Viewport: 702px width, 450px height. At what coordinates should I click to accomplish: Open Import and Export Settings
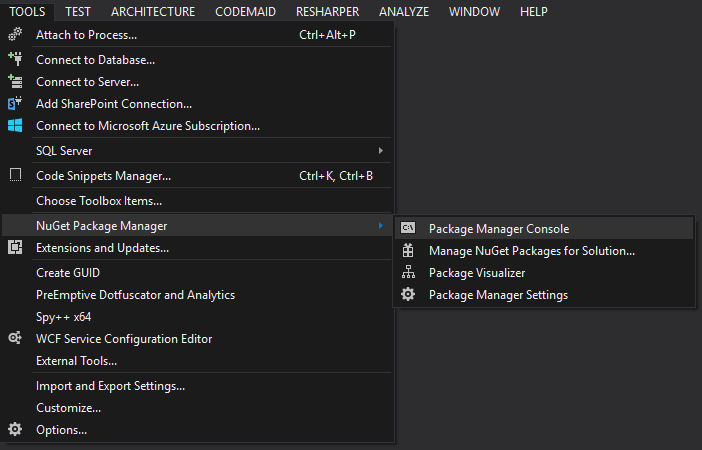[x=110, y=385]
